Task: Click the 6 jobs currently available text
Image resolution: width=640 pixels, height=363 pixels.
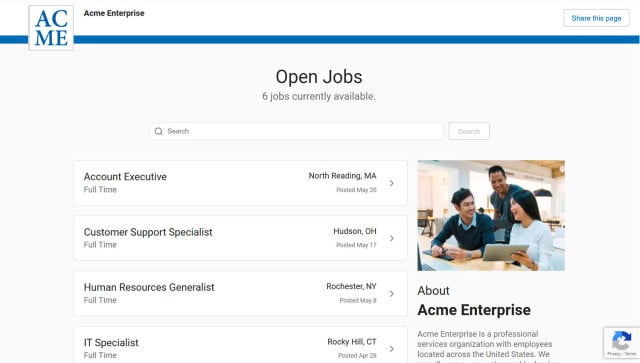Action: click(x=319, y=96)
